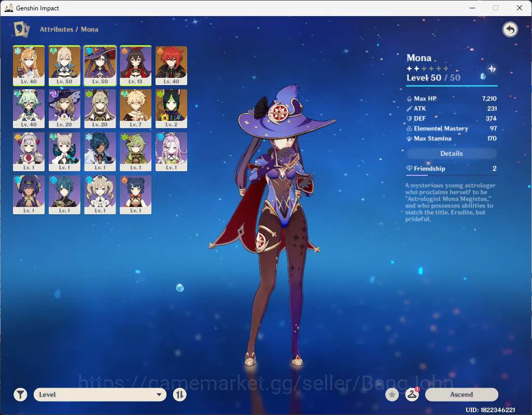Click the Max HP value 7,210
The height and width of the screenshot is (415, 532).
pos(489,99)
